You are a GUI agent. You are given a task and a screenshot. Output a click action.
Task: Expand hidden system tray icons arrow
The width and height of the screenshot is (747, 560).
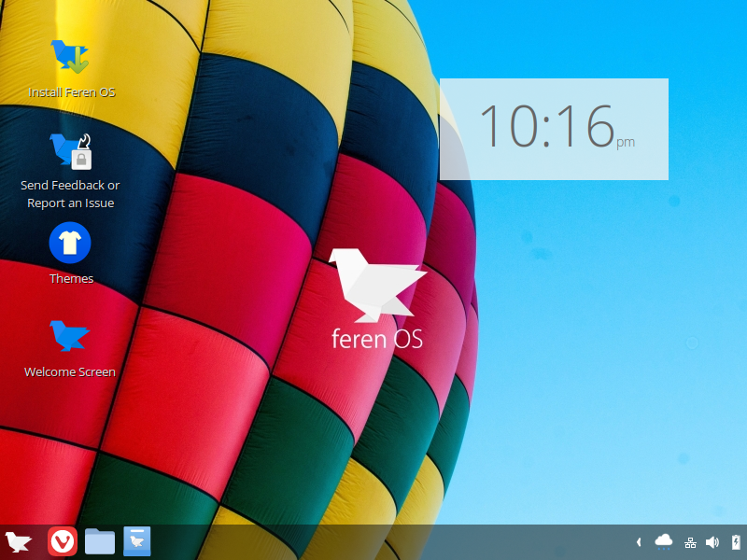639,542
